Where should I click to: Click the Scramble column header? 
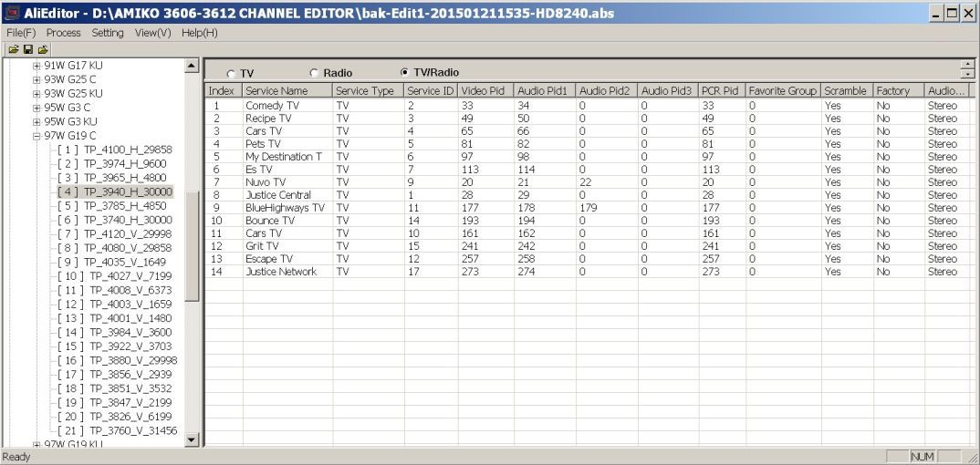click(x=847, y=91)
